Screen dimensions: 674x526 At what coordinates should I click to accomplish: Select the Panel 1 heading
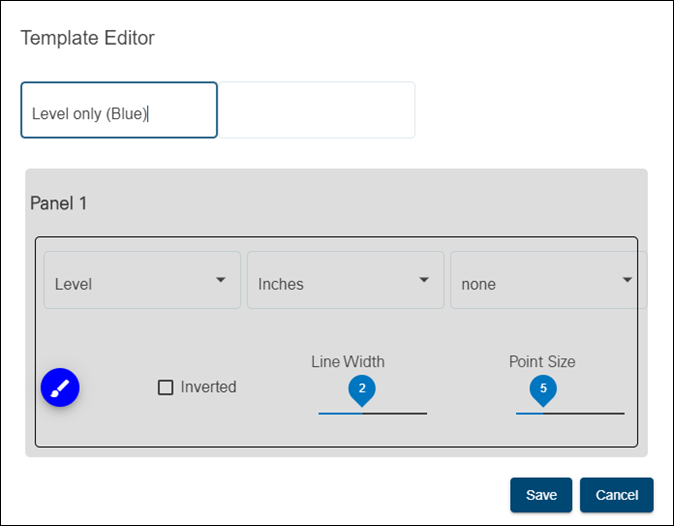coord(59,203)
